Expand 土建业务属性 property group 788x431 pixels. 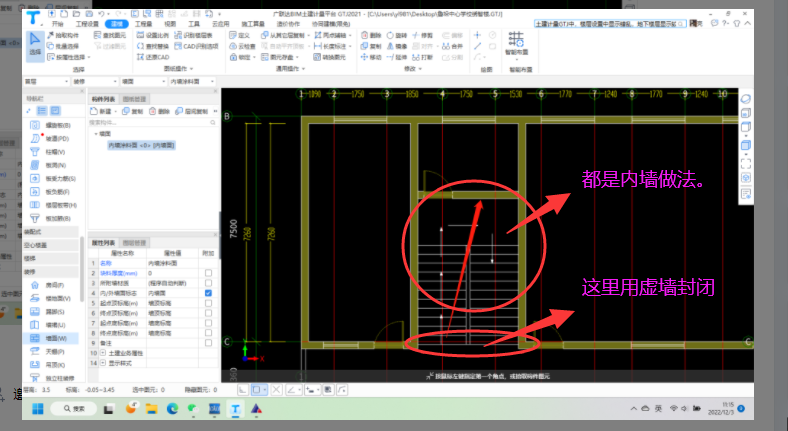(x=103, y=353)
